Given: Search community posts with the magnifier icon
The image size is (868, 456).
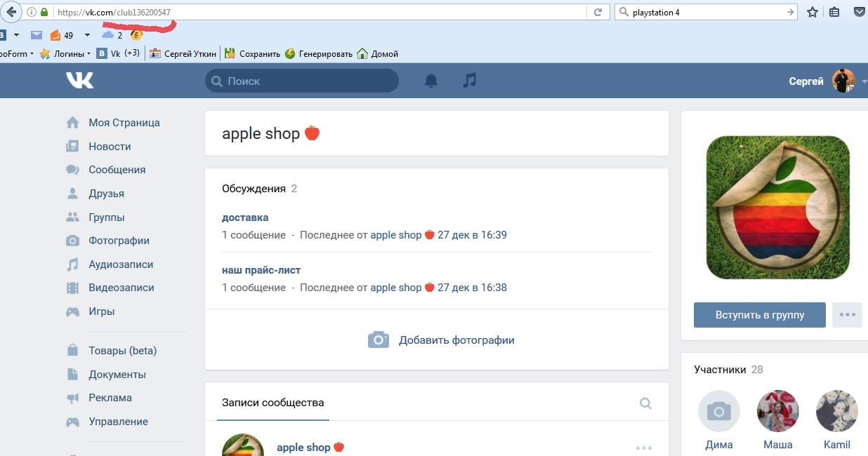Looking at the screenshot, I should pyautogui.click(x=645, y=403).
